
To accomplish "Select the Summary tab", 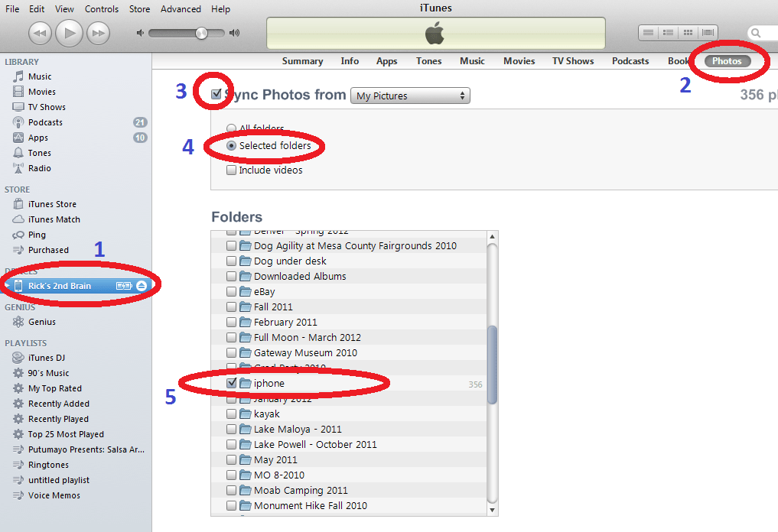I will (x=302, y=60).
